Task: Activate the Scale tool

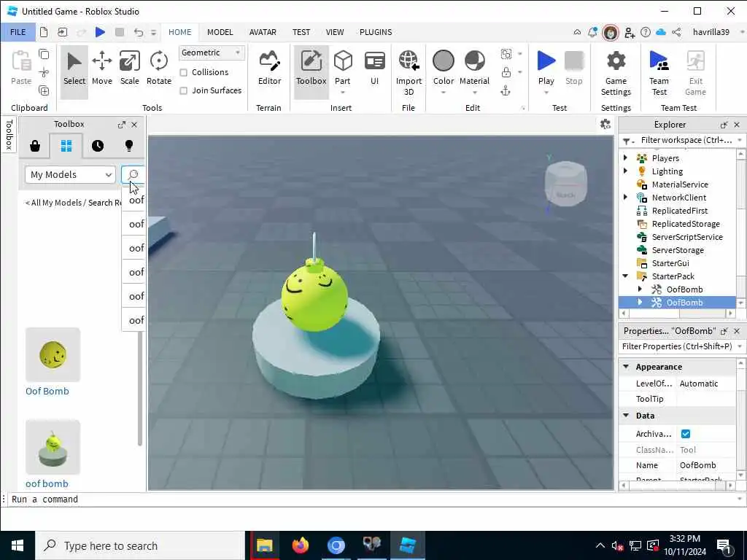Action: click(130, 69)
